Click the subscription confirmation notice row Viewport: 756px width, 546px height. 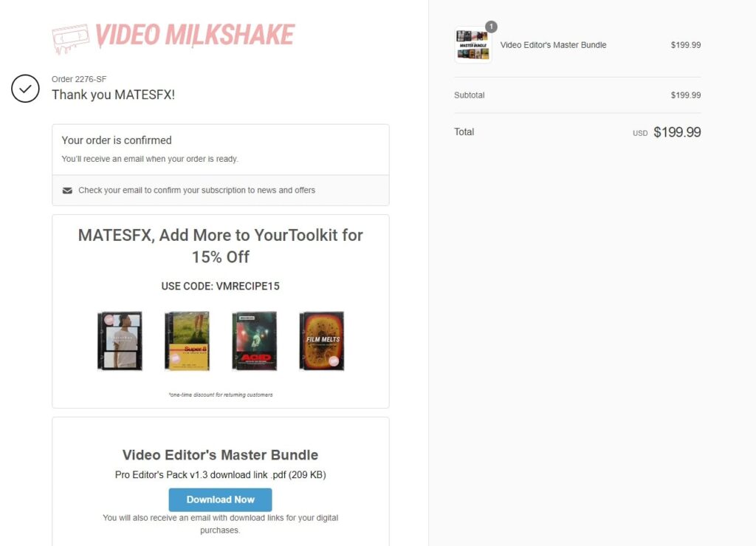click(220, 191)
